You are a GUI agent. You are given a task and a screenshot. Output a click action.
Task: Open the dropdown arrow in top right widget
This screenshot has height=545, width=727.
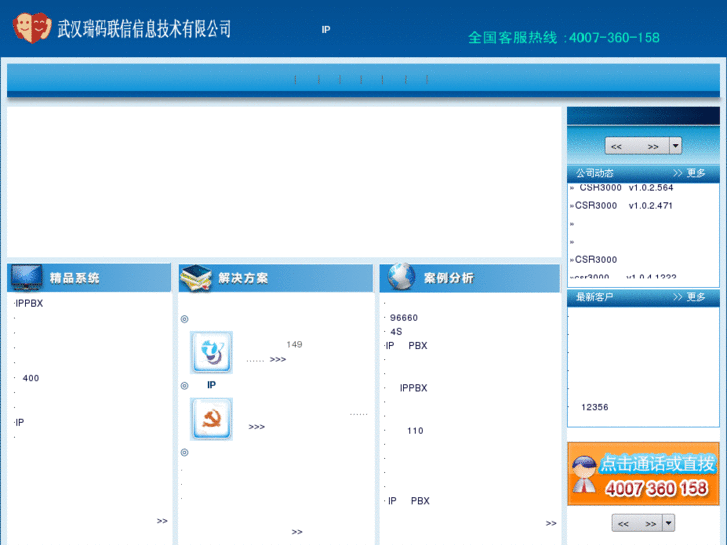pyautogui.click(x=676, y=146)
